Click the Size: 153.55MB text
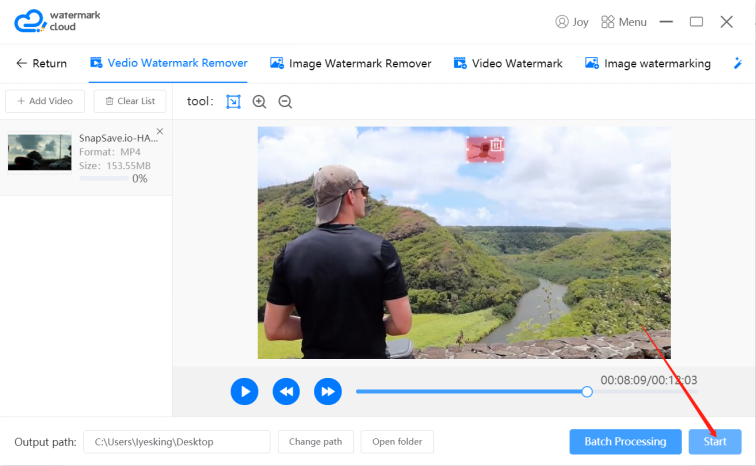756x466 pixels. coord(115,166)
